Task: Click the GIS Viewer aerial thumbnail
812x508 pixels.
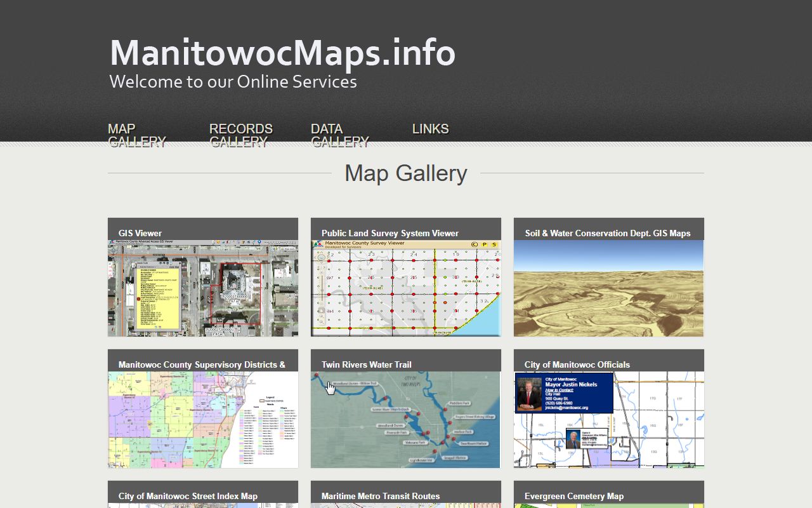Action: 203,288
